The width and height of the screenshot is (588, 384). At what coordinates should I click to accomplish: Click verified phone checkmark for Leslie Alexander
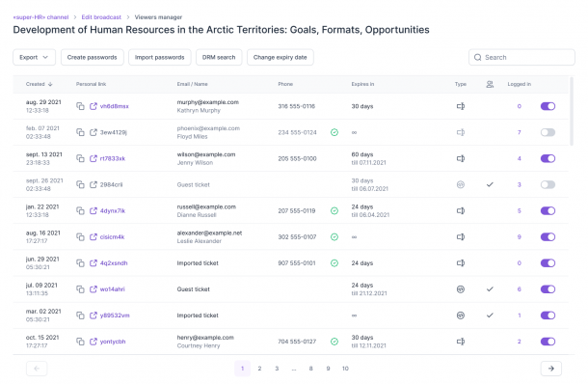(x=334, y=236)
